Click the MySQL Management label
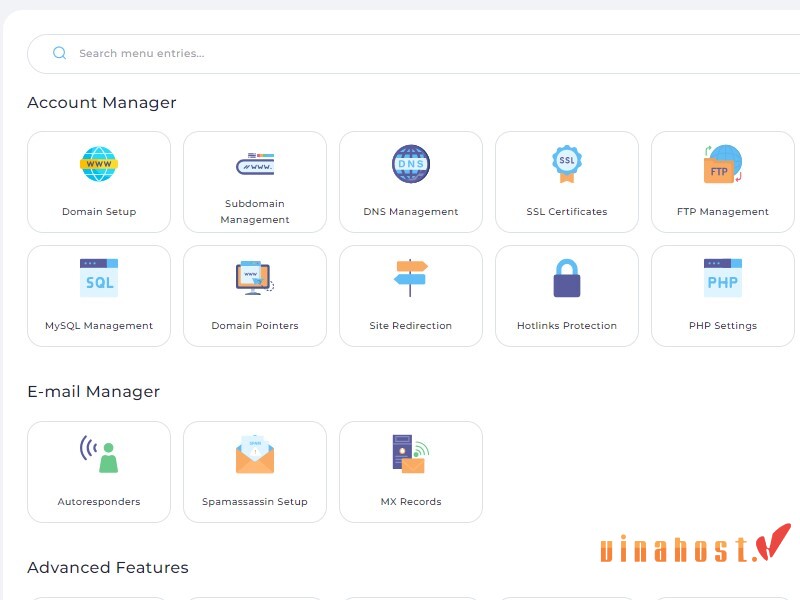Screen dimensions: 800x600 (99, 326)
